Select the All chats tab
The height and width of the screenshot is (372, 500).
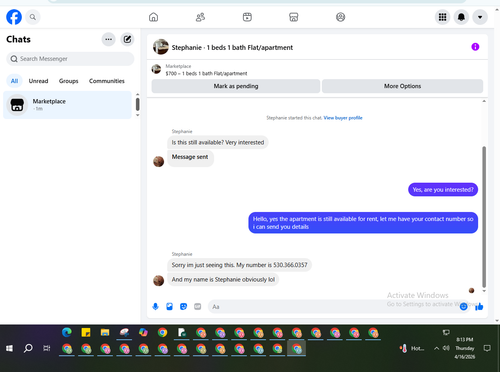(x=14, y=81)
